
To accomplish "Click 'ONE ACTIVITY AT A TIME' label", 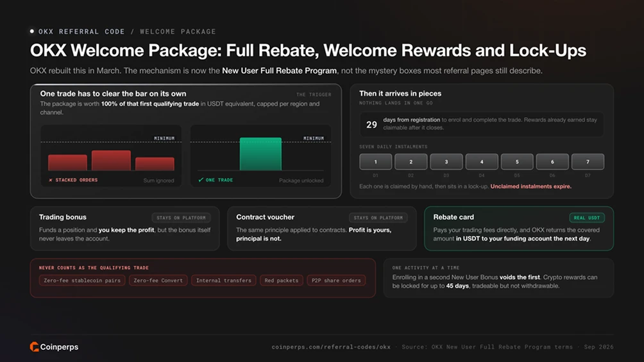I will click(x=425, y=268).
